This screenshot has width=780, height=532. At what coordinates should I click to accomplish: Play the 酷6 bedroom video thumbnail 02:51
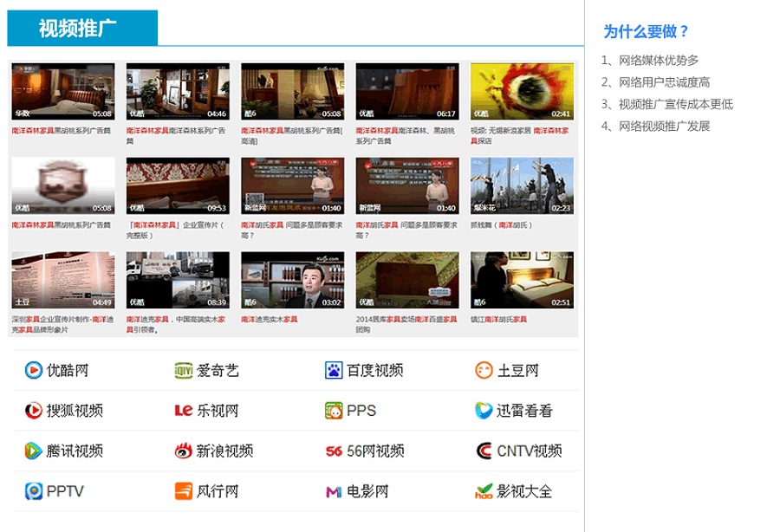click(x=522, y=281)
